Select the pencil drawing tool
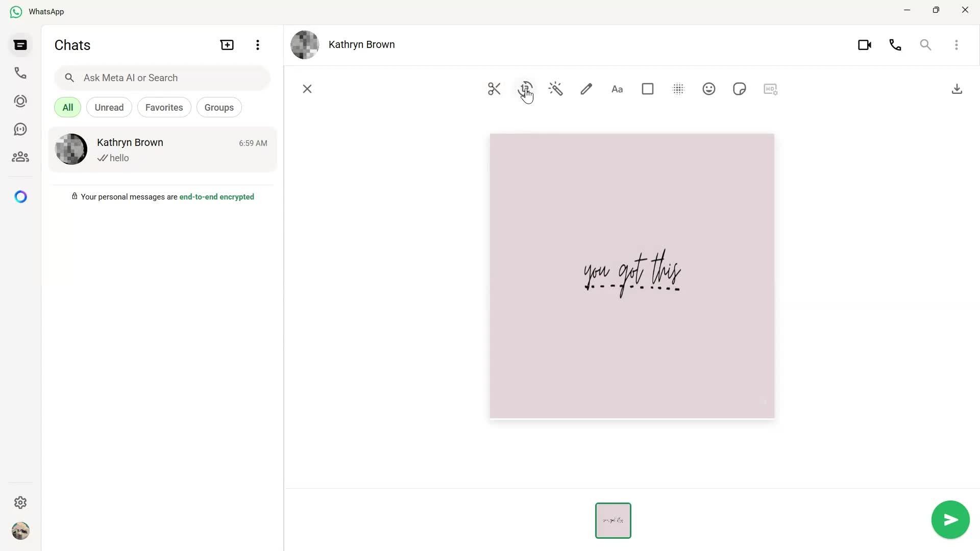The height and width of the screenshot is (551, 980). coord(586,89)
